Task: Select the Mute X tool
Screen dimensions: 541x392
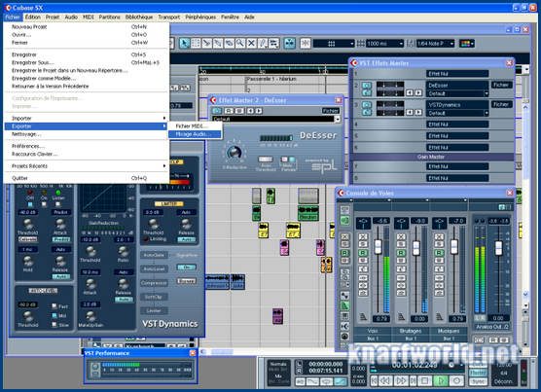Action: 251,44
